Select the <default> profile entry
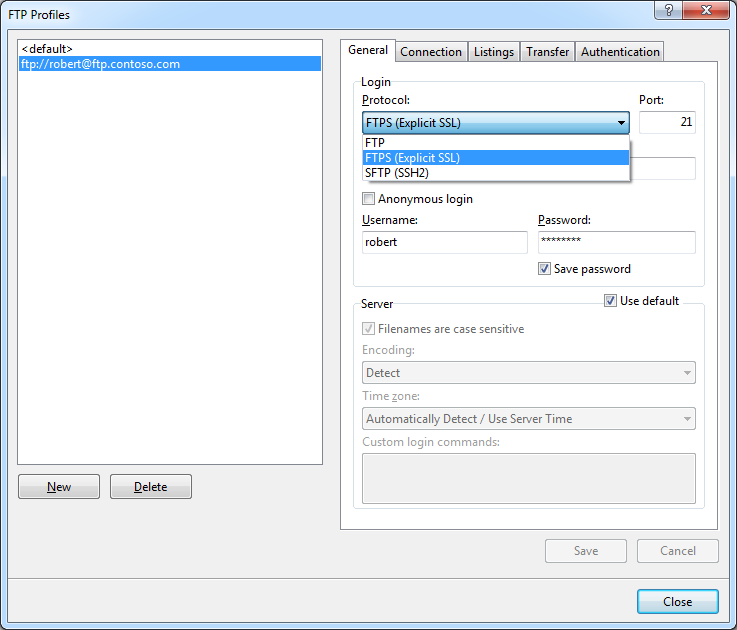Screen dimensions: 737x630 (x=47, y=48)
